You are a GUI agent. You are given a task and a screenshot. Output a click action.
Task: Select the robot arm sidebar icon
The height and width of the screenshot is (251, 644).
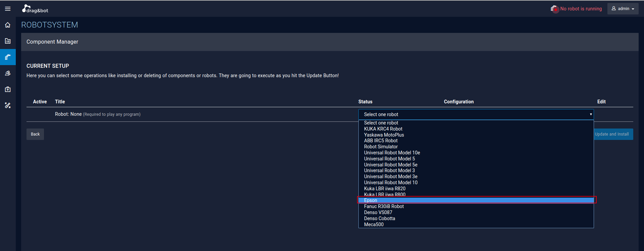pyautogui.click(x=8, y=57)
